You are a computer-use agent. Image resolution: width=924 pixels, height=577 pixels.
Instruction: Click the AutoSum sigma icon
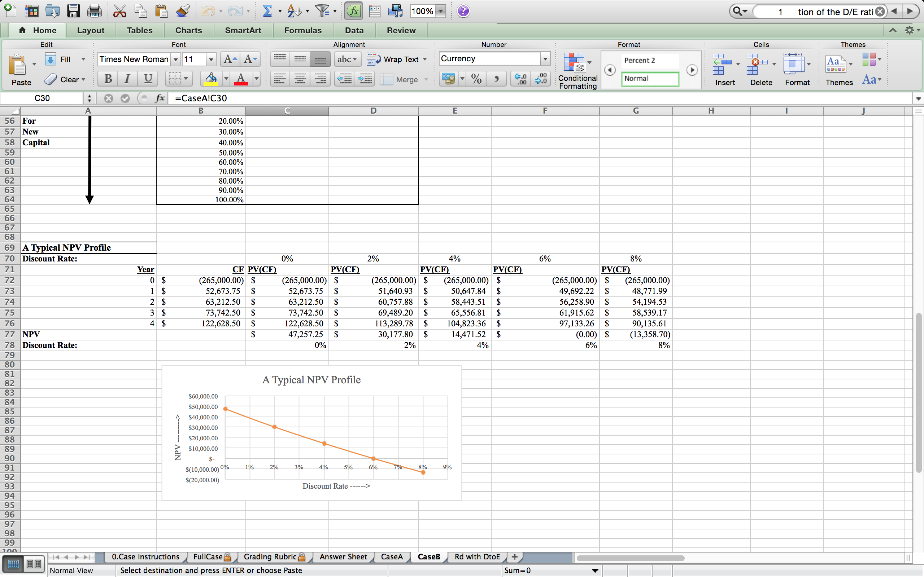[x=267, y=11]
